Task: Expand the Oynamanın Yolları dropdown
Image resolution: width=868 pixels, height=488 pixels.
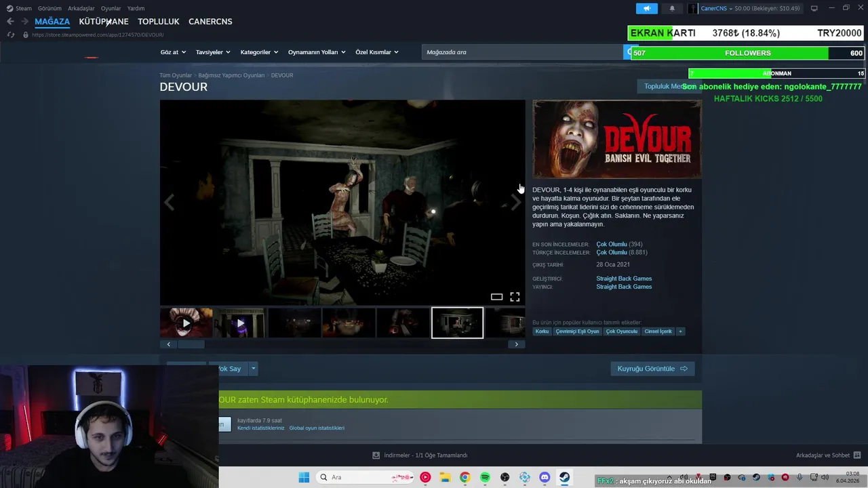Action: pyautogui.click(x=317, y=52)
